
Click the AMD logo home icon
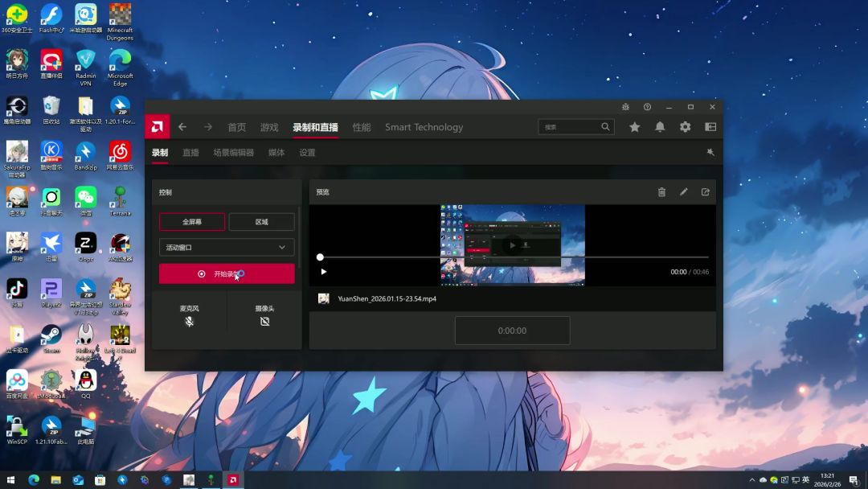(x=158, y=127)
